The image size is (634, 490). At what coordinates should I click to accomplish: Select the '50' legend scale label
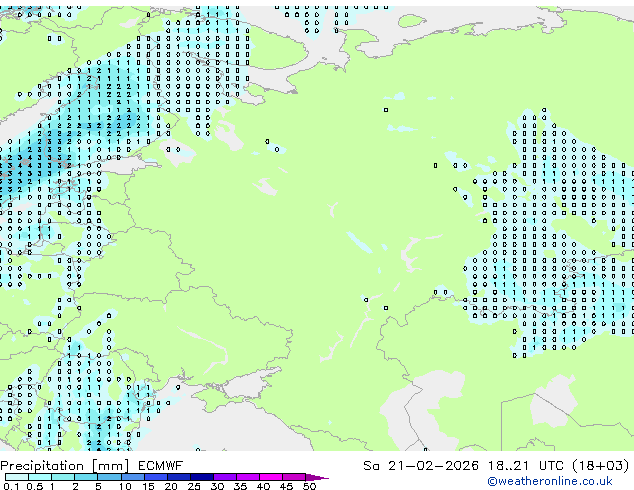click(309, 486)
